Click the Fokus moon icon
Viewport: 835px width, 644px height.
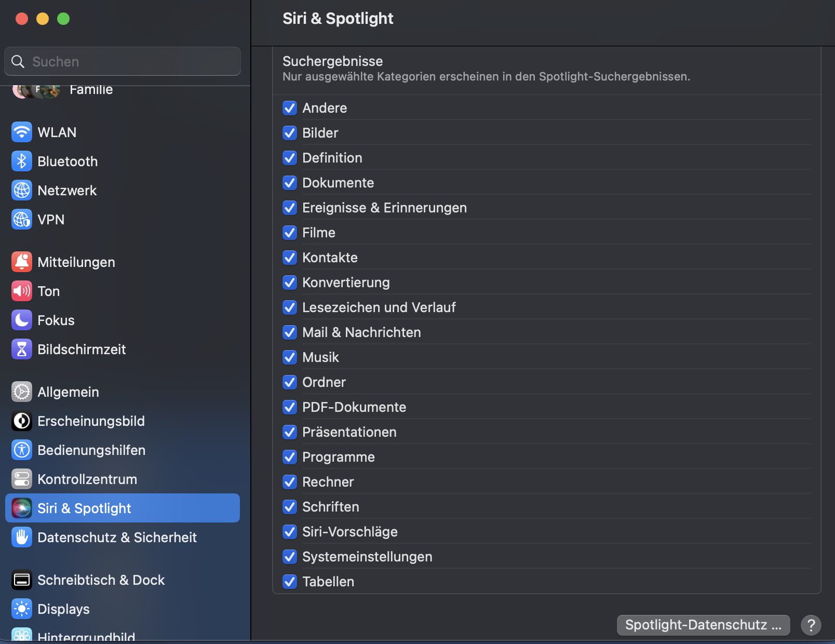(22, 320)
